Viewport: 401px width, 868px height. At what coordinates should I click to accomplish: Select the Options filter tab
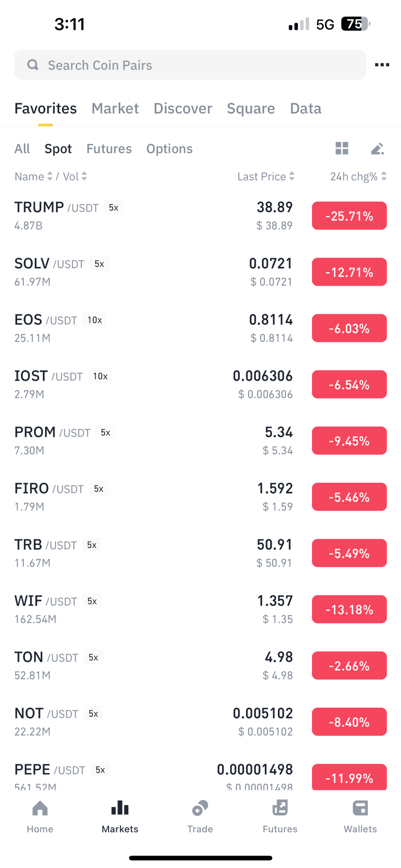170,149
